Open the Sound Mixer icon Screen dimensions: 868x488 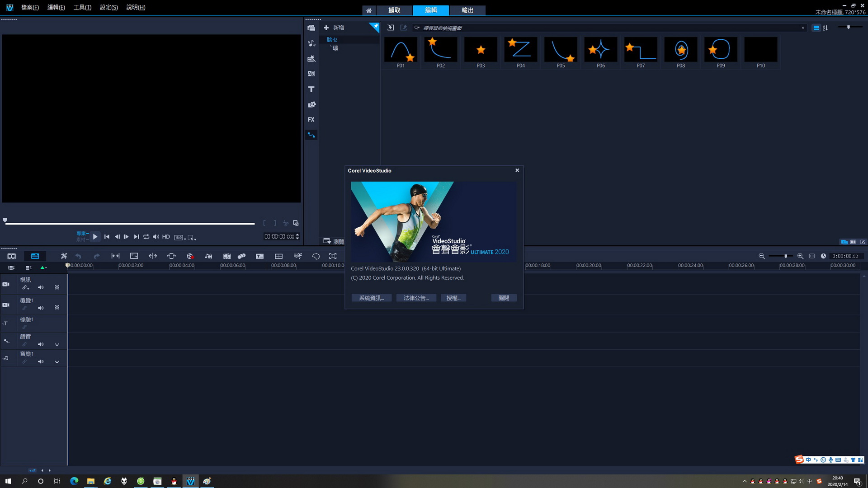click(208, 256)
